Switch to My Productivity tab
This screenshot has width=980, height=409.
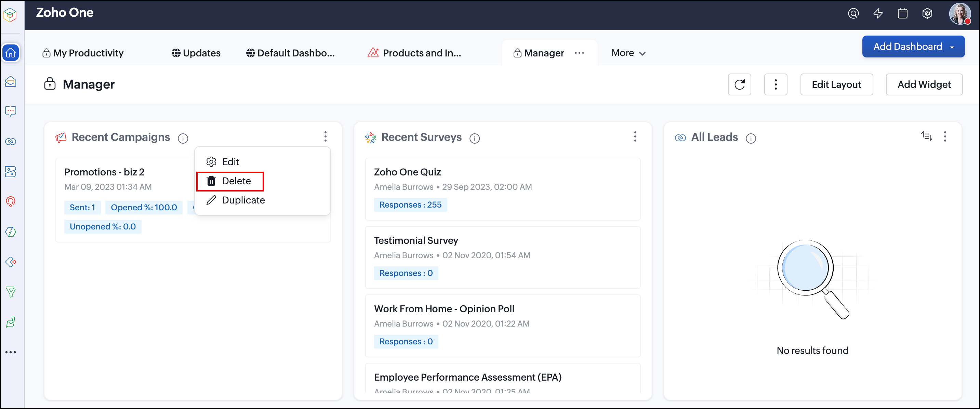(x=83, y=53)
